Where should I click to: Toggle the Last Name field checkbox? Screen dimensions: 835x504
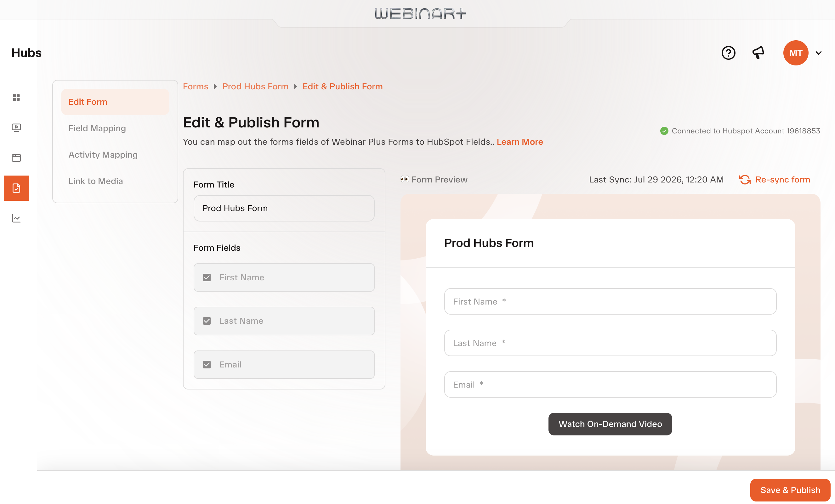click(207, 321)
